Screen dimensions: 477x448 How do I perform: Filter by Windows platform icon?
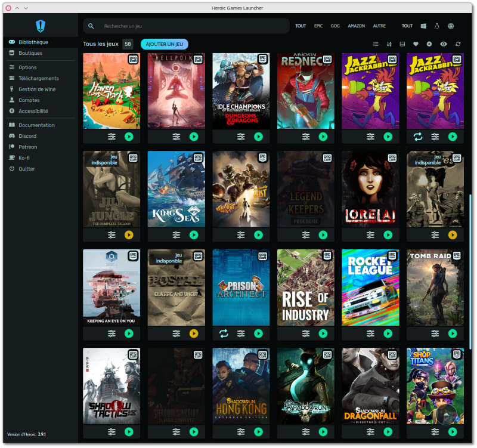pyautogui.click(x=423, y=26)
